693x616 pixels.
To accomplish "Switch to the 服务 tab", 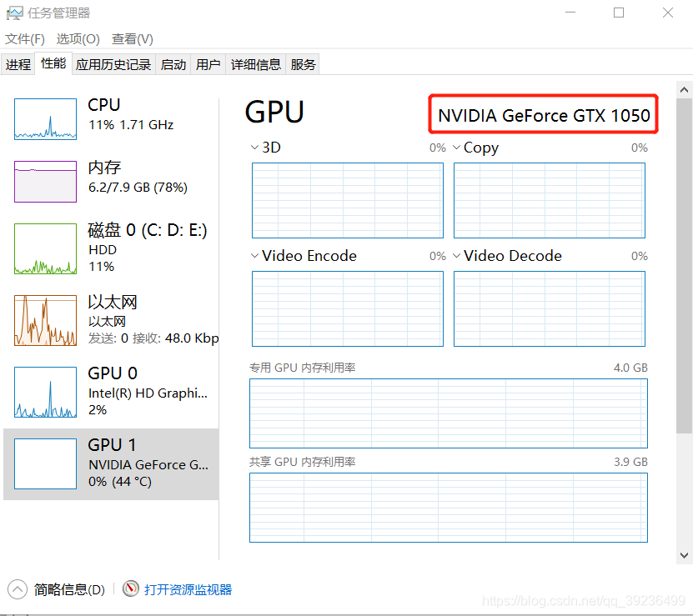I will point(303,64).
